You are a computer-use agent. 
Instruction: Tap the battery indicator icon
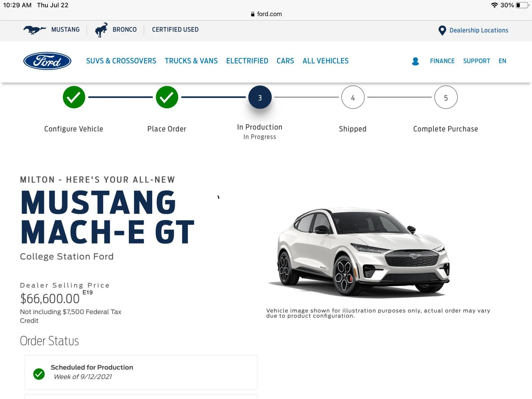pos(522,5)
